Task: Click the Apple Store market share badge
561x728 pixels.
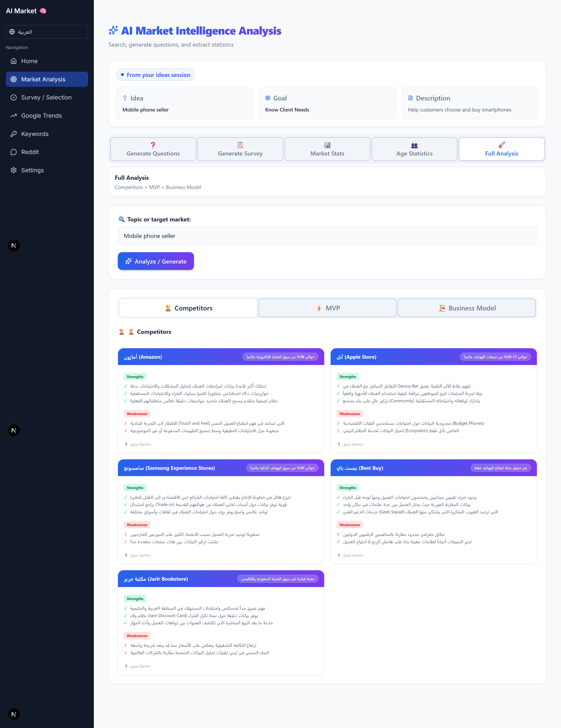Action: (x=495, y=357)
